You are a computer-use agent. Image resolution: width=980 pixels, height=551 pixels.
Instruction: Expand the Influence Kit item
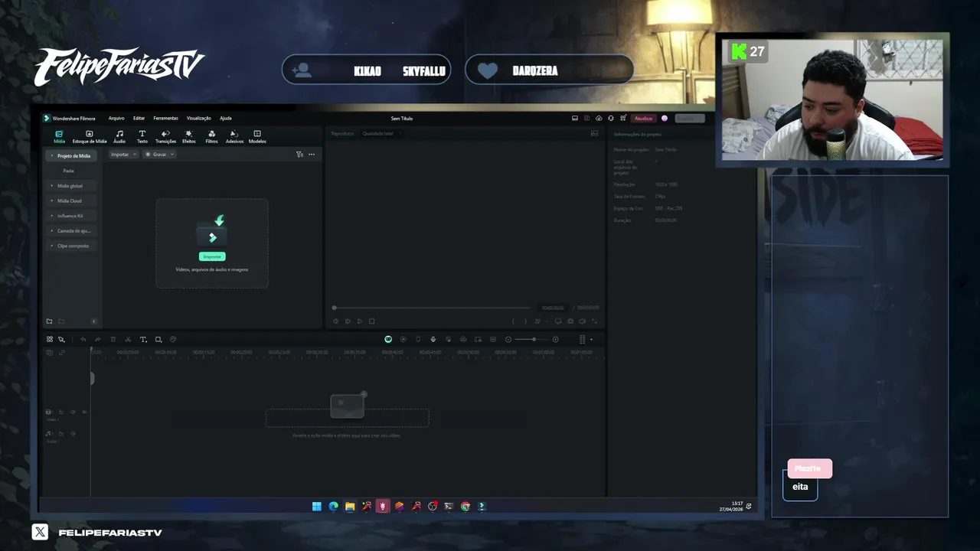[x=52, y=216]
